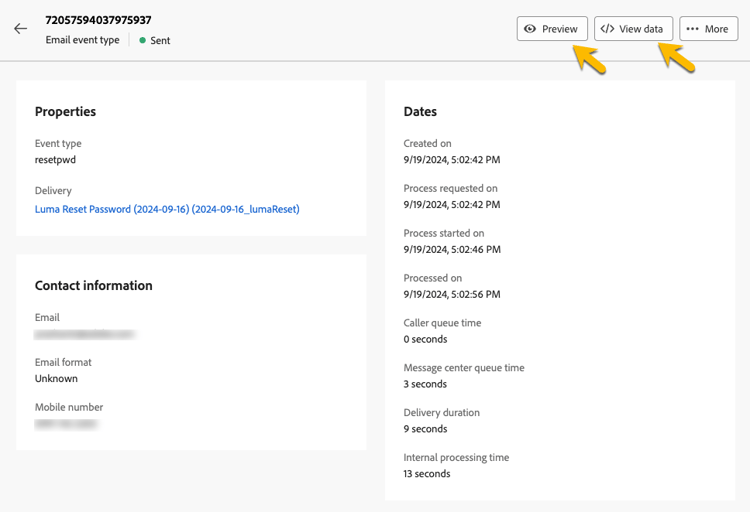Open the More options menu
Image resolution: width=750 pixels, height=512 pixels.
(x=708, y=29)
